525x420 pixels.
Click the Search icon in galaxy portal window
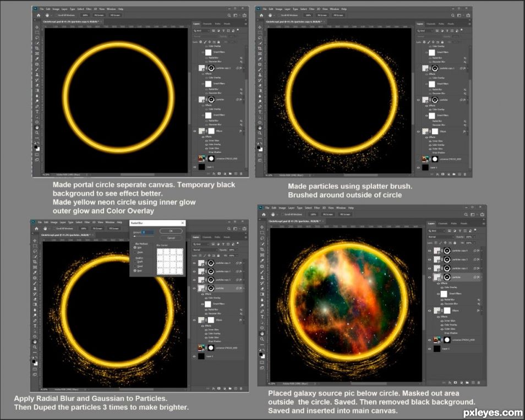click(466, 215)
